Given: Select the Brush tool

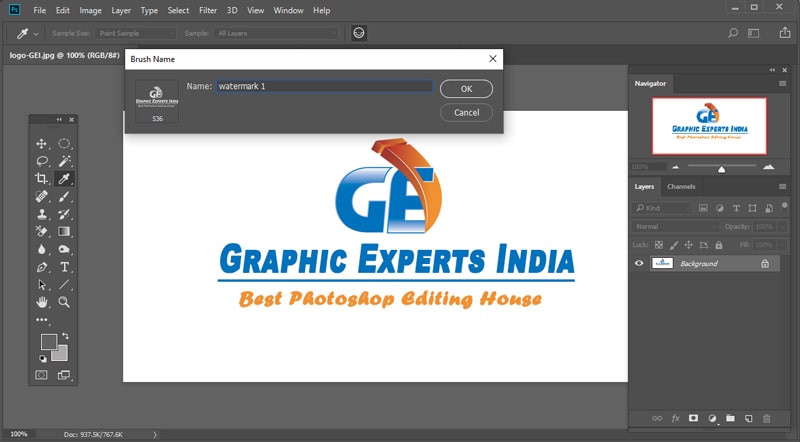Looking at the screenshot, I should click(64, 197).
